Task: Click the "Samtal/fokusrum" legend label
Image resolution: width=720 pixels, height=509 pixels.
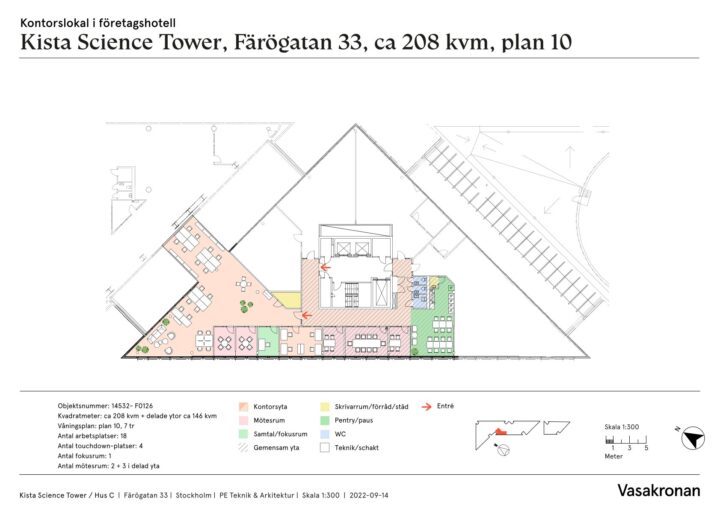Action: [x=280, y=434]
